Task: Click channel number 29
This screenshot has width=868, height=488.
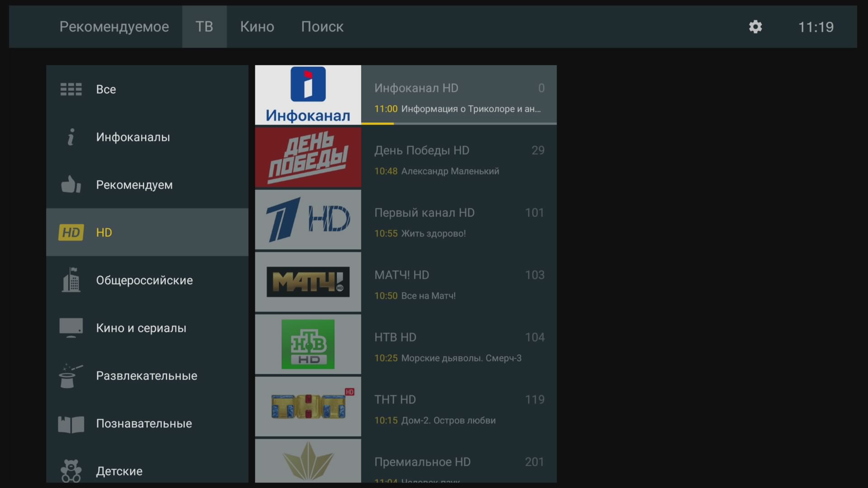Action: pos(538,150)
